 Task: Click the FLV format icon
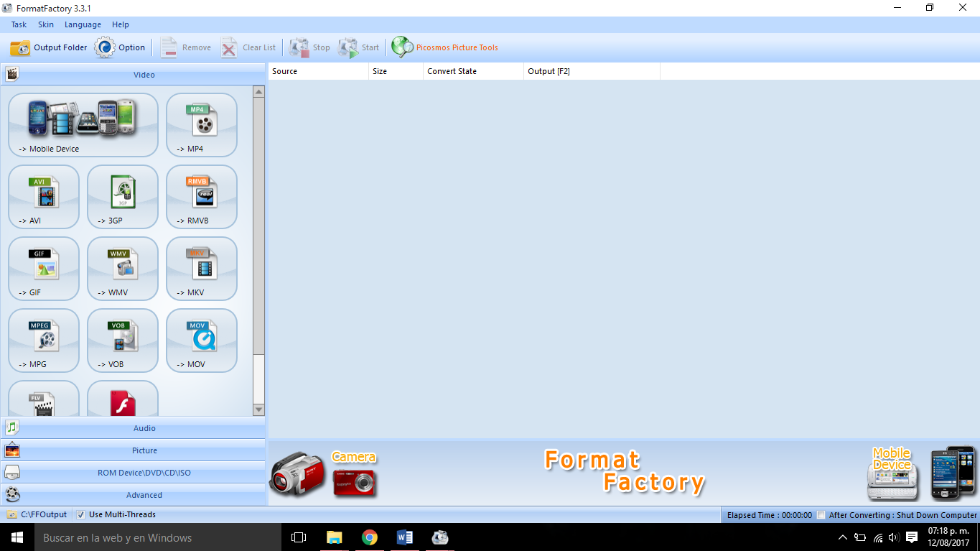coord(44,399)
